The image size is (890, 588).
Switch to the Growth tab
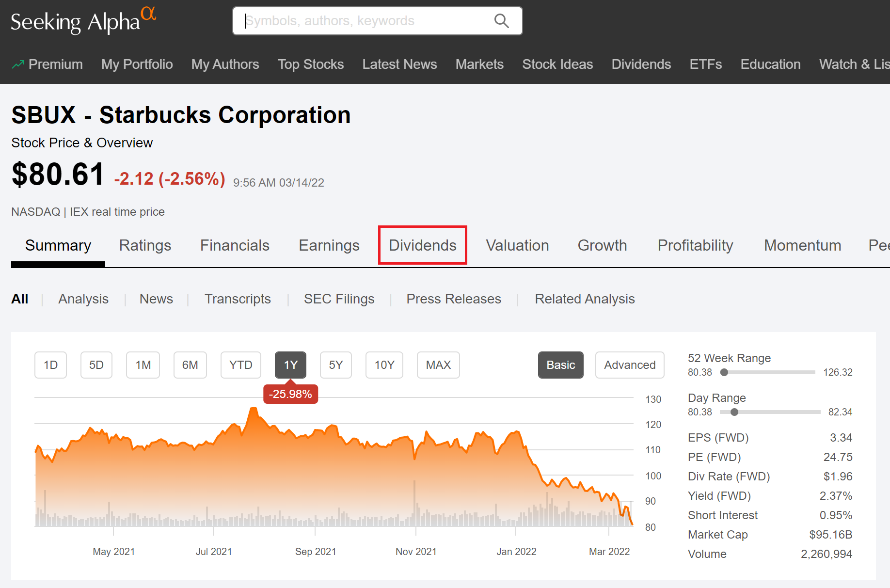point(602,245)
